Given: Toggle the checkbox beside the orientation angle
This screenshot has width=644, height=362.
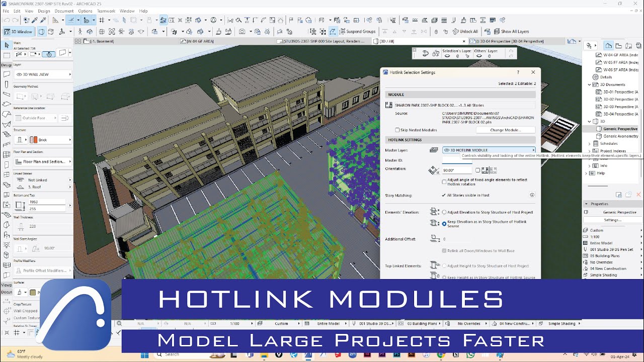Looking at the screenshot, I should tap(477, 170).
